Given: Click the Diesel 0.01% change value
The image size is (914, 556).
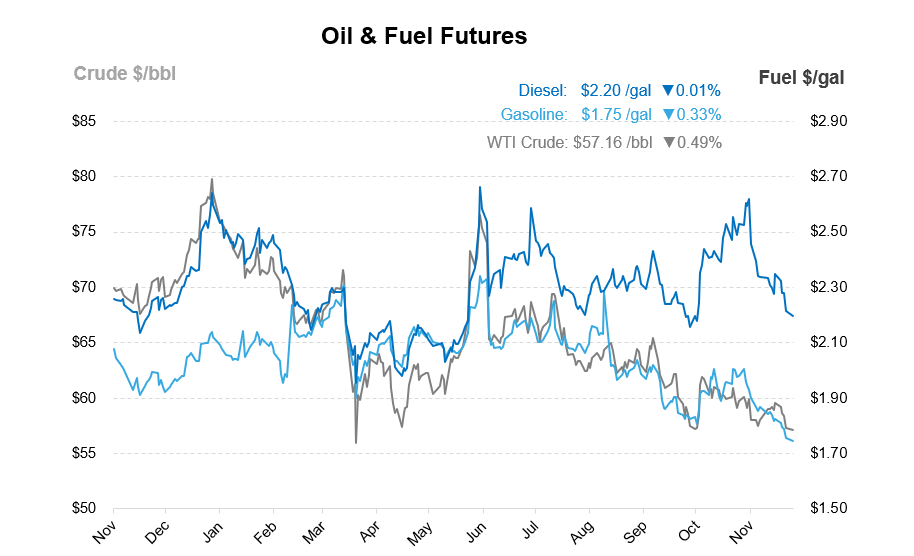Looking at the screenshot, I should tap(699, 90).
